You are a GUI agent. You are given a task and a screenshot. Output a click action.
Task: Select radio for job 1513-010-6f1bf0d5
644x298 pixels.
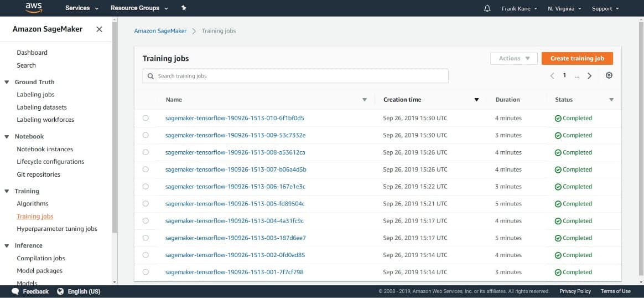pyautogui.click(x=146, y=118)
